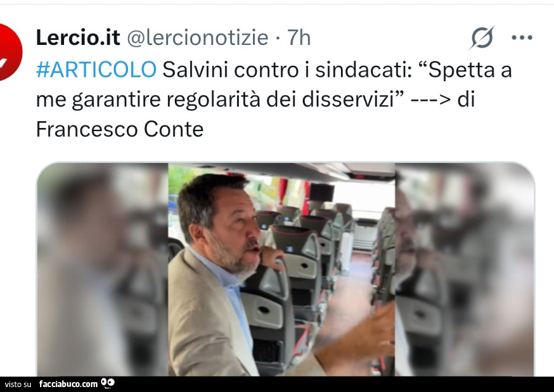This screenshot has height=392, width=554.
Task: Open the Lercio.it display name
Action: point(78,38)
